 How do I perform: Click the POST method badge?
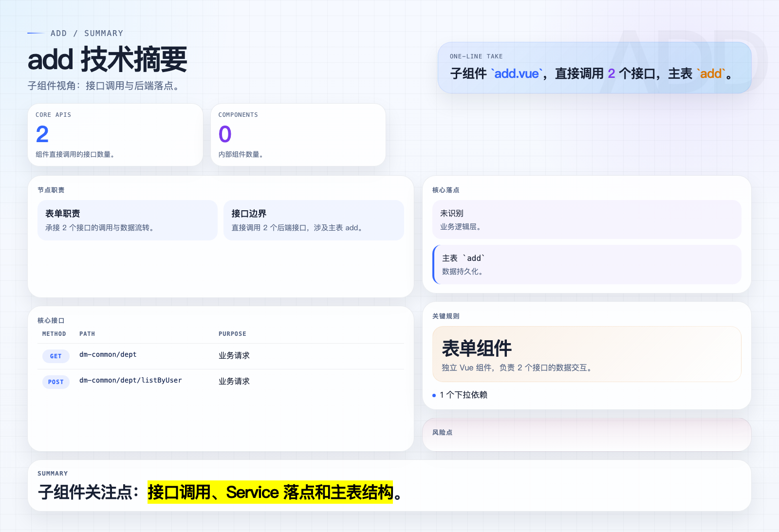pyautogui.click(x=56, y=382)
